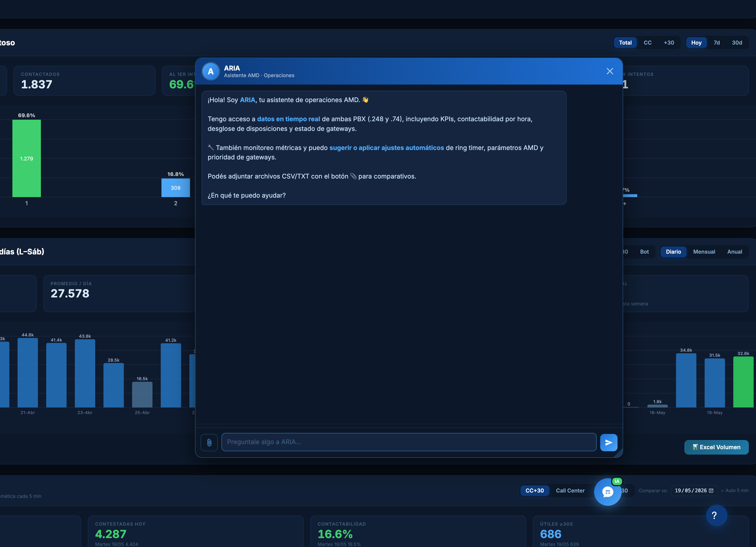
Task: Open the help question mark button
Action: click(716, 515)
